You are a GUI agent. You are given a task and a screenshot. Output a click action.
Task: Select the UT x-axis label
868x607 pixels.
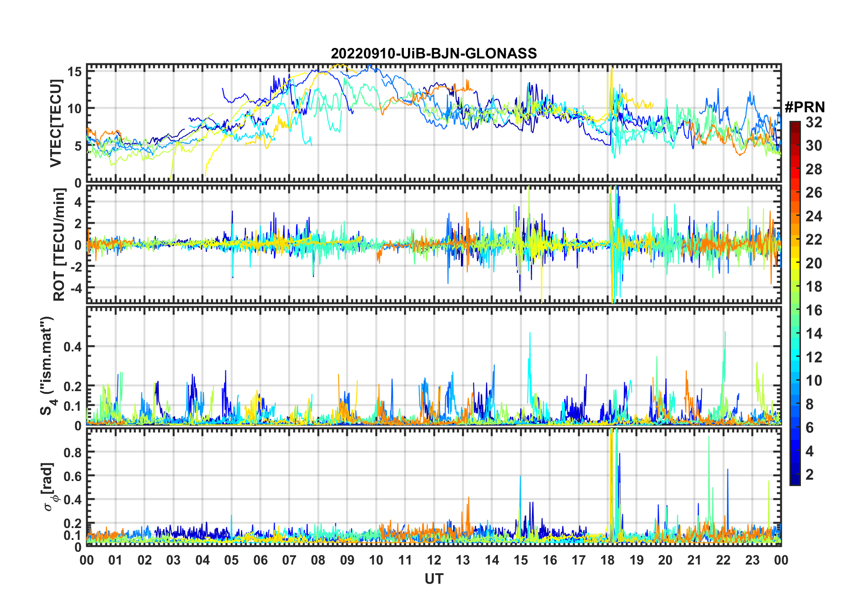[x=434, y=579]
